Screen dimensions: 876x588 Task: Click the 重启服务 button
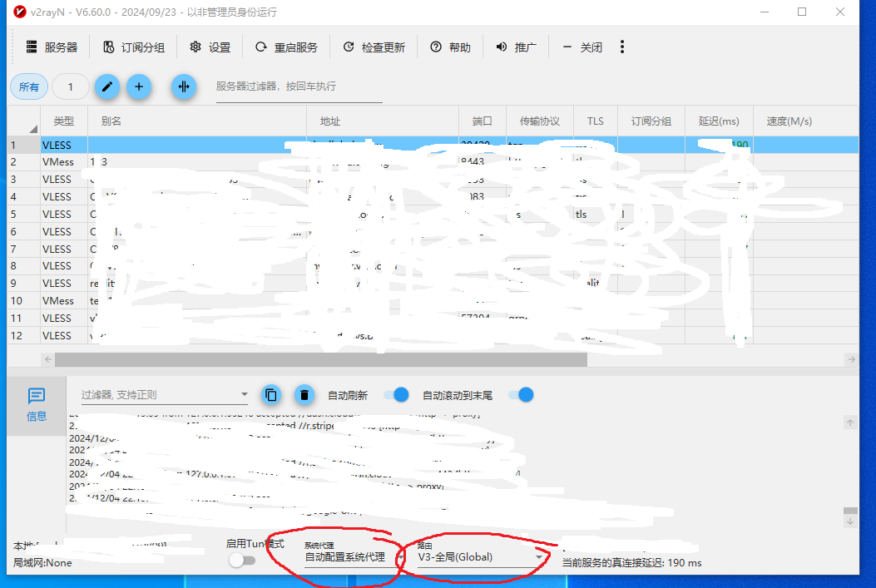coord(287,47)
